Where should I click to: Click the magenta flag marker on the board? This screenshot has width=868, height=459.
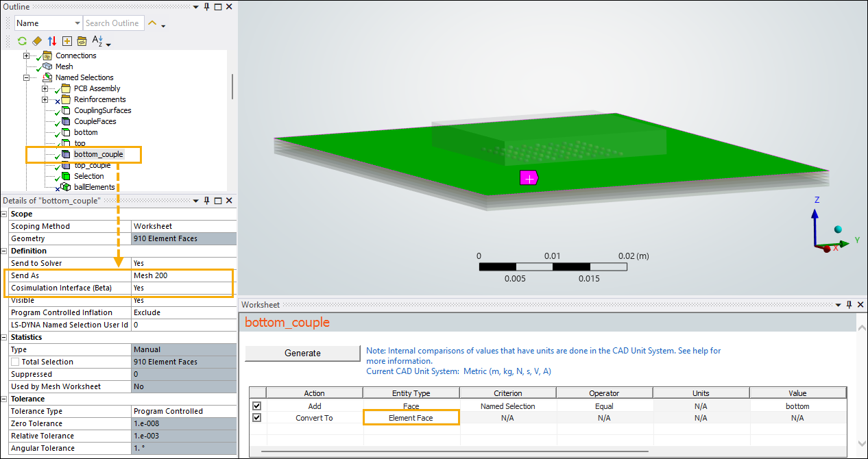(529, 178)
